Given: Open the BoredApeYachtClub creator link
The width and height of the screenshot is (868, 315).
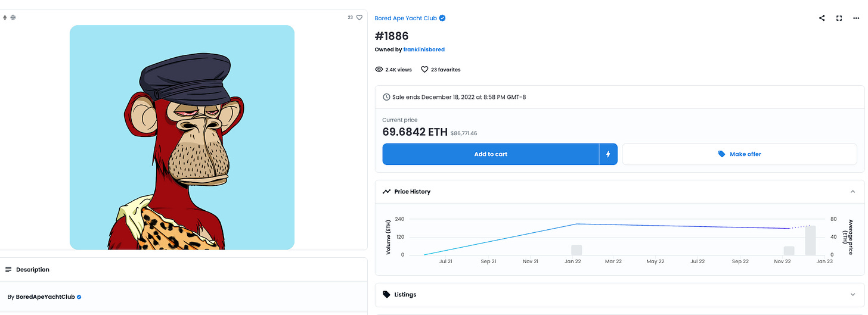Looking at the screenshot, I should point(45,297).
